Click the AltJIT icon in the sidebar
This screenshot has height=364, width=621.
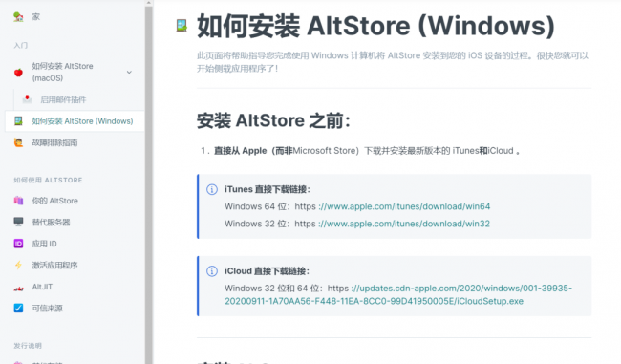pyautogui.click(x=18, y=288)
